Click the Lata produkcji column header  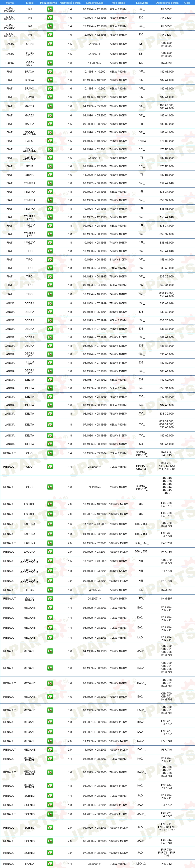(95, 3)
